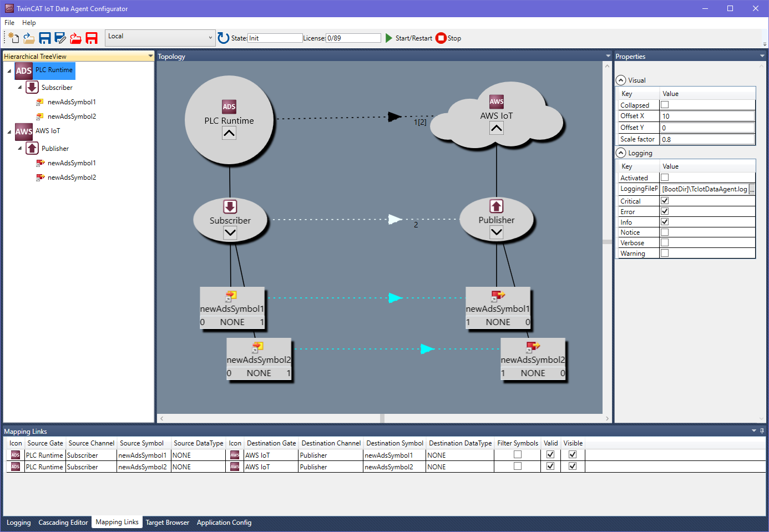This screenshot has width=769, height=532.
Task: Click the ADS icon of PLC Runtime in tree
Action: pos(24,70)
